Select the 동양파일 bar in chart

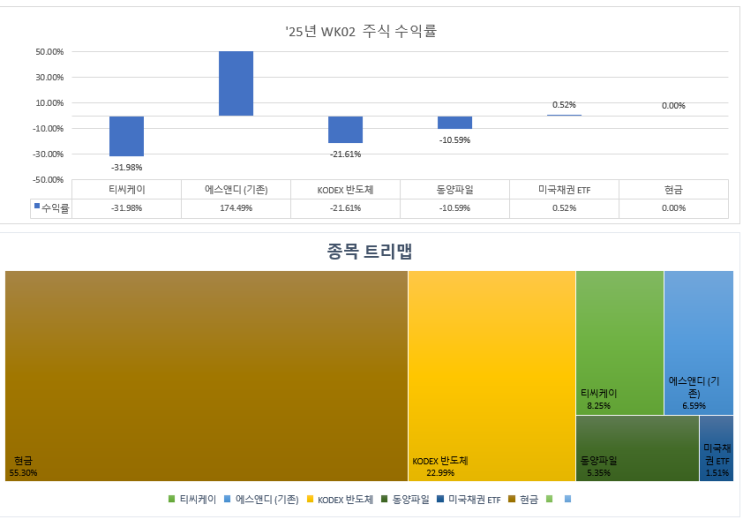pos(455,122)
